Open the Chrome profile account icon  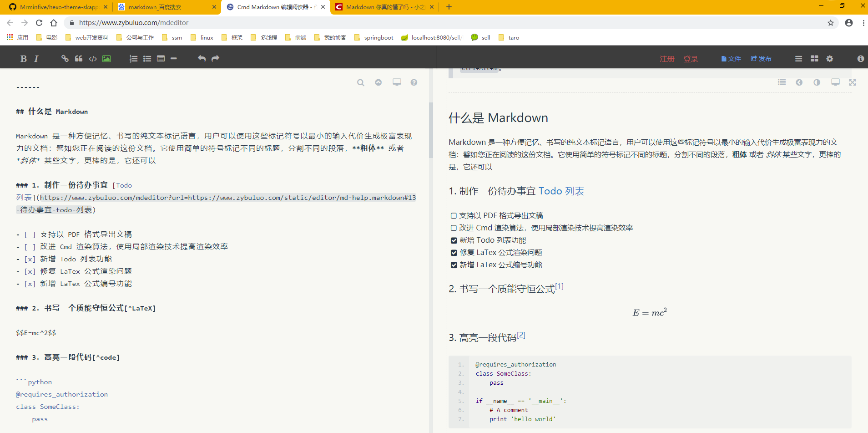pyautogui.click(x=849, y=23)
